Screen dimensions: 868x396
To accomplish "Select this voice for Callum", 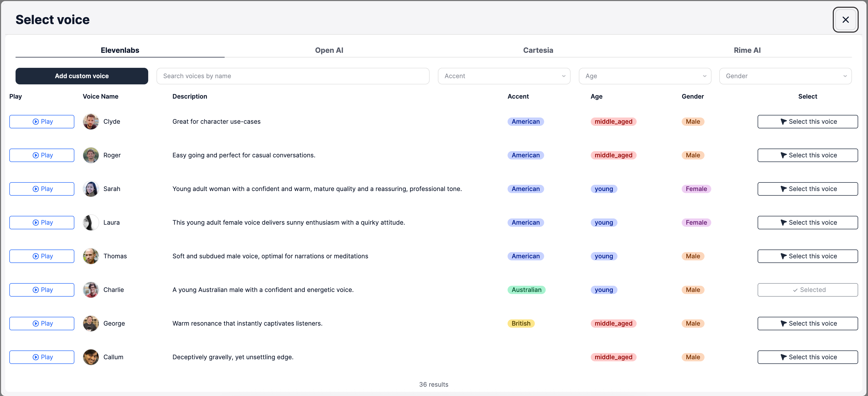I will point(808,357).
